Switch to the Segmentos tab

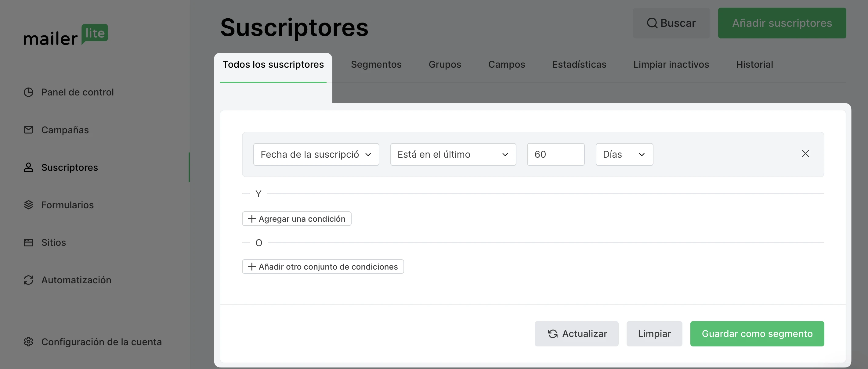(376, 64)
